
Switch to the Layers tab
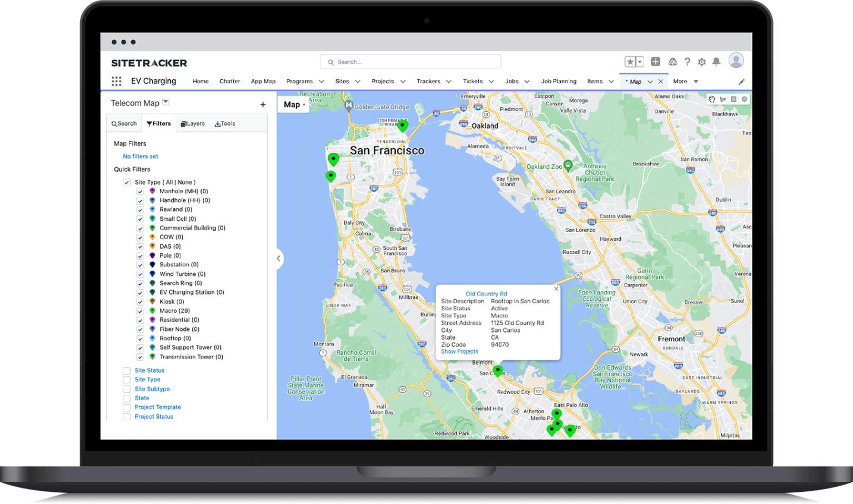point(192,123)
